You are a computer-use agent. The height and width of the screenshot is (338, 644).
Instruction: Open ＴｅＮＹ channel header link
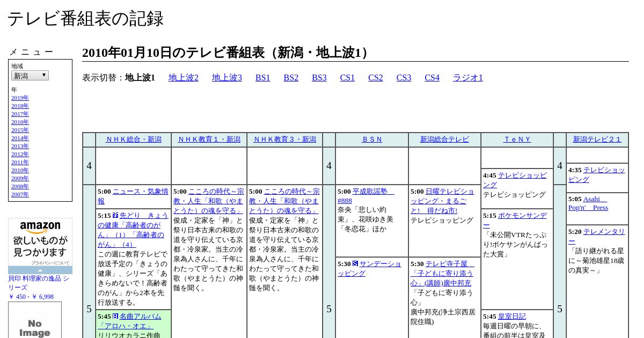[x=517, y=139]
